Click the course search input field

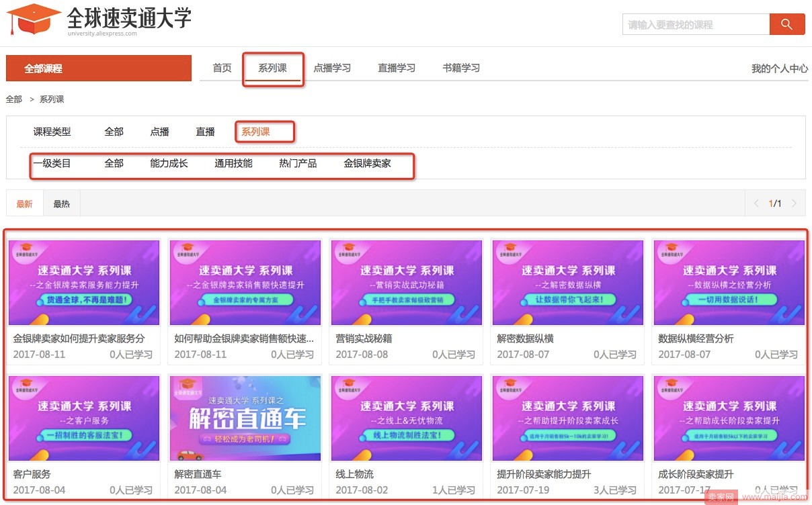click(696, 25)
